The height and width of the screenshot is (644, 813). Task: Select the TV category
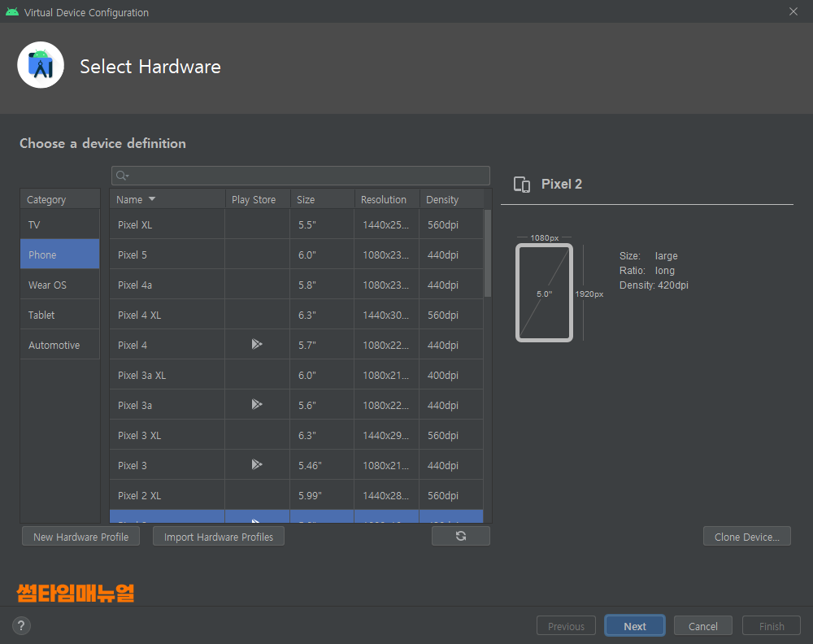tap(59, 224)
